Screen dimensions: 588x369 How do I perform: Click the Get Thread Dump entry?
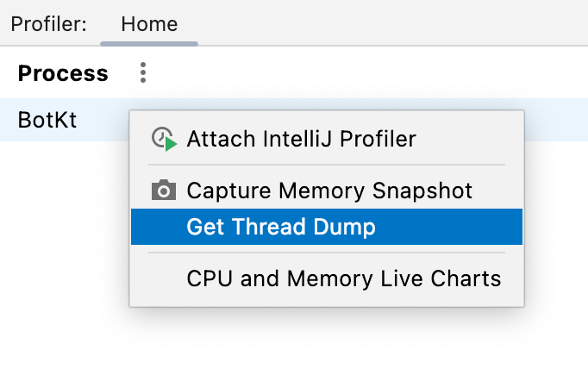[280, 228]
